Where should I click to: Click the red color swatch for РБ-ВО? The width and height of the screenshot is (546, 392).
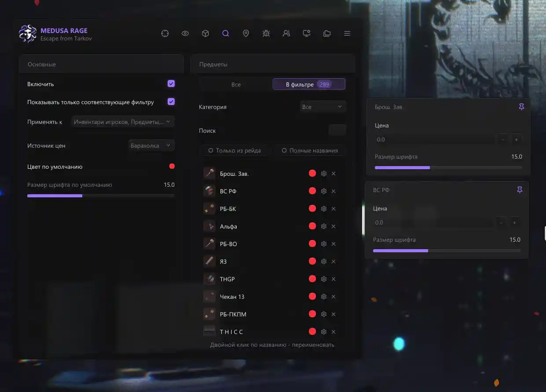(312, 244)
